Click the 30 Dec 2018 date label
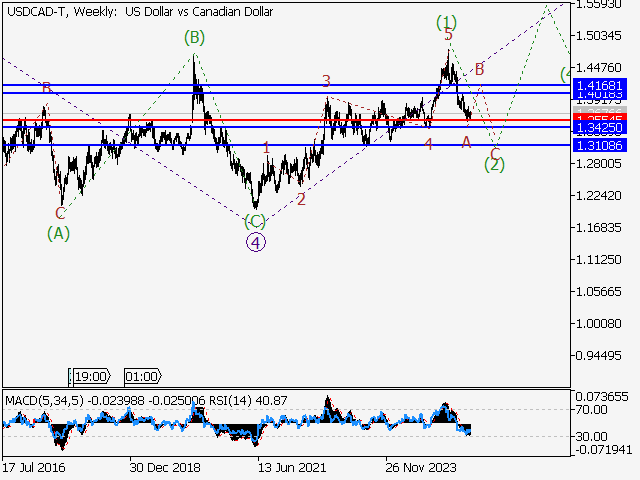 coord(163,467)
